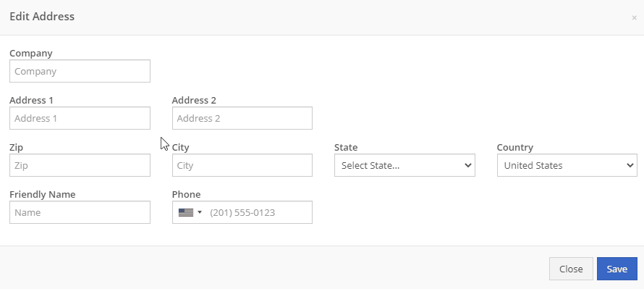The image size is (644, 289).
Task: Open country code arrow beside the flag
Action: (200, 212)
